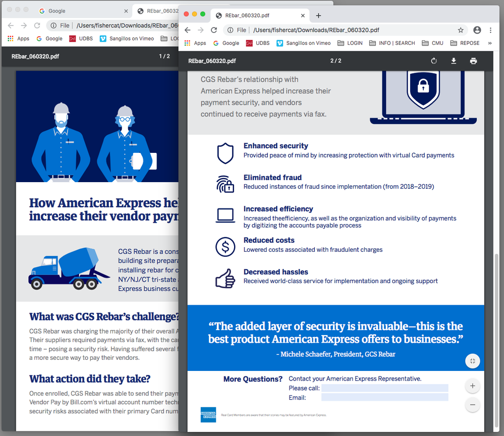Open Apps shortcut in front bookmarks bar

[x=195, y=43]
